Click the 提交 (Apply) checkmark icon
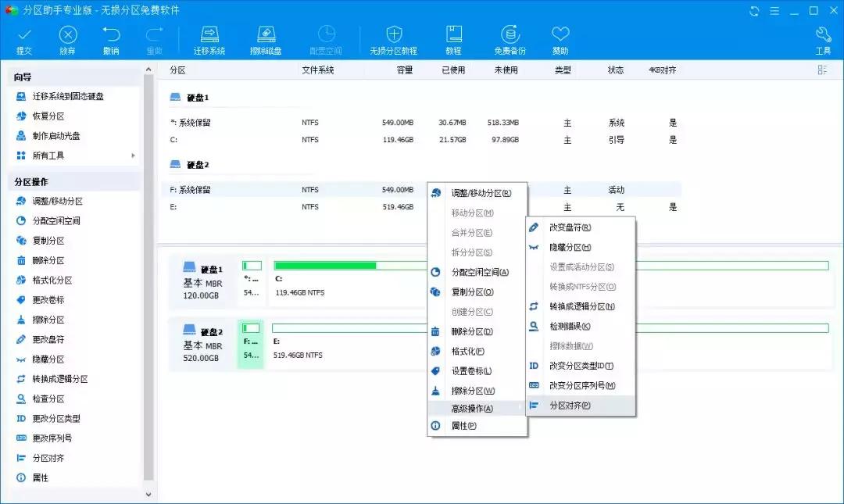The height and width of the screenshot is (504, 844). (x=23, y=39)
